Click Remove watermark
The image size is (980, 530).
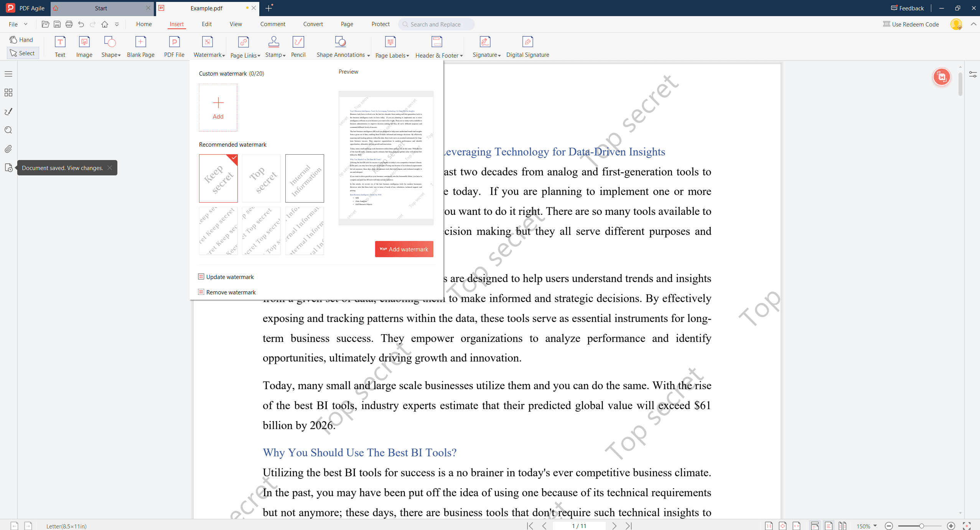227,292
